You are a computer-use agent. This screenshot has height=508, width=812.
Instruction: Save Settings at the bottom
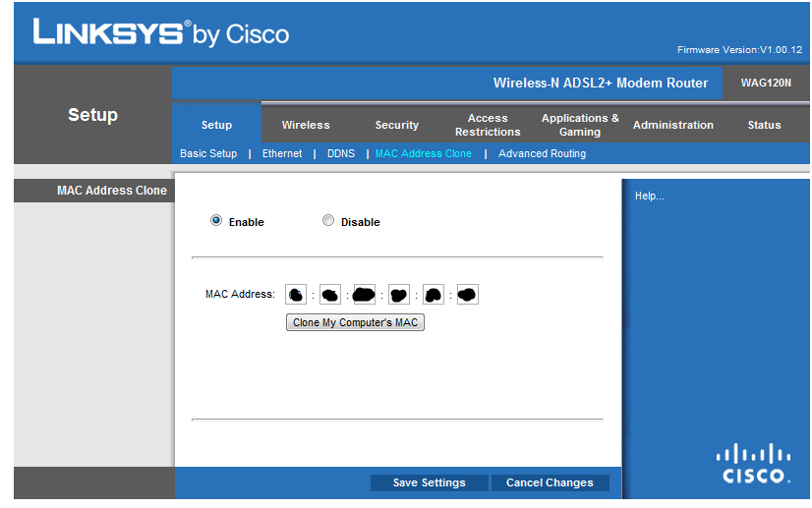(x=429, y=482)
